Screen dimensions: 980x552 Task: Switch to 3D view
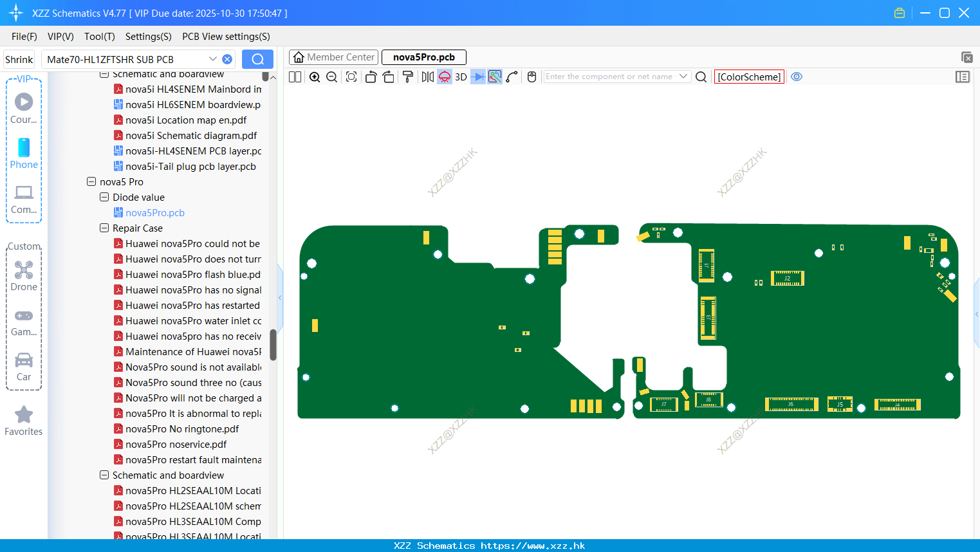(x=461, y=77)
